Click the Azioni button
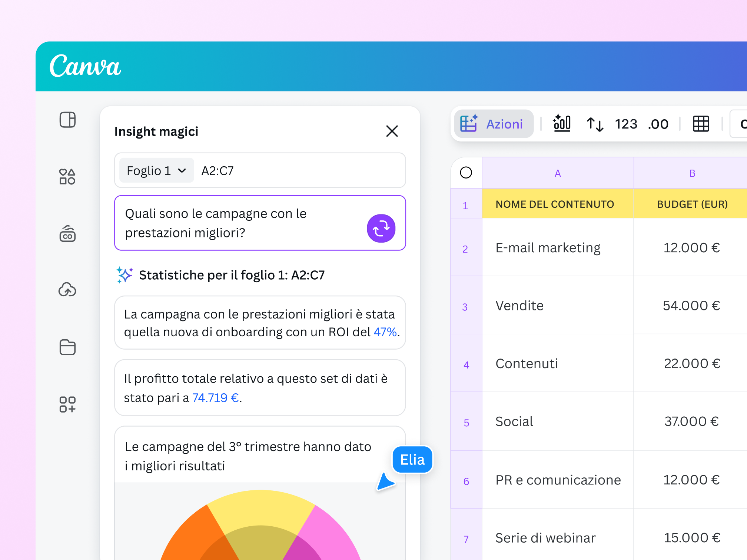The height and width of the screenshot is (560, 747). pyautogui.click(x=494, y=124)
